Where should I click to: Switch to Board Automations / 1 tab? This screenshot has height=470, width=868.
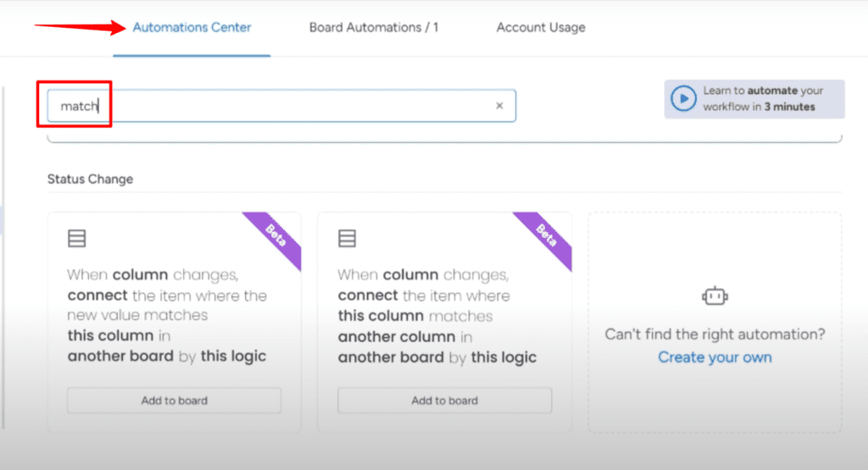(374, 28)
